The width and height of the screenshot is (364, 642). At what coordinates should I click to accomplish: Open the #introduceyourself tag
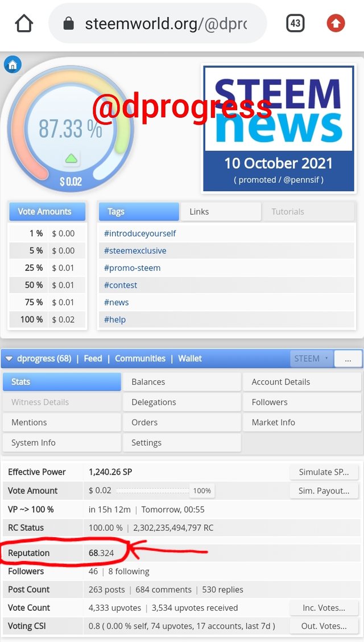[140, 233]
